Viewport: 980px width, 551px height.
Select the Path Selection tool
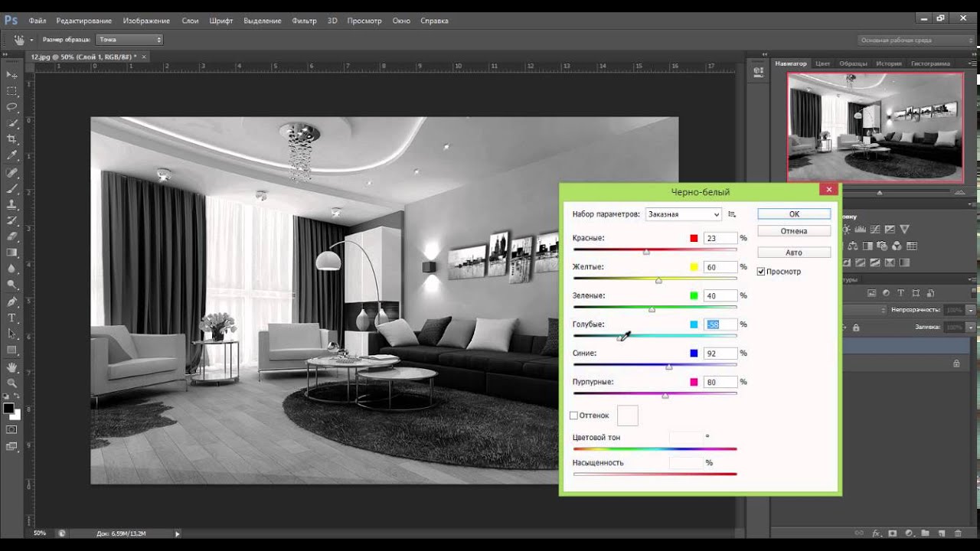pos(11,334)
